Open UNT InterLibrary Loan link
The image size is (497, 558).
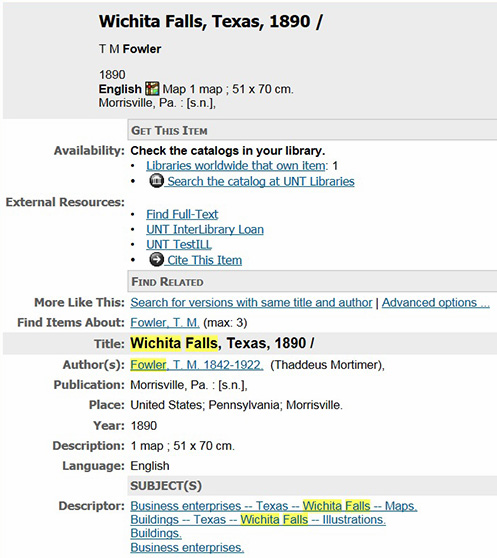[205, 230]
